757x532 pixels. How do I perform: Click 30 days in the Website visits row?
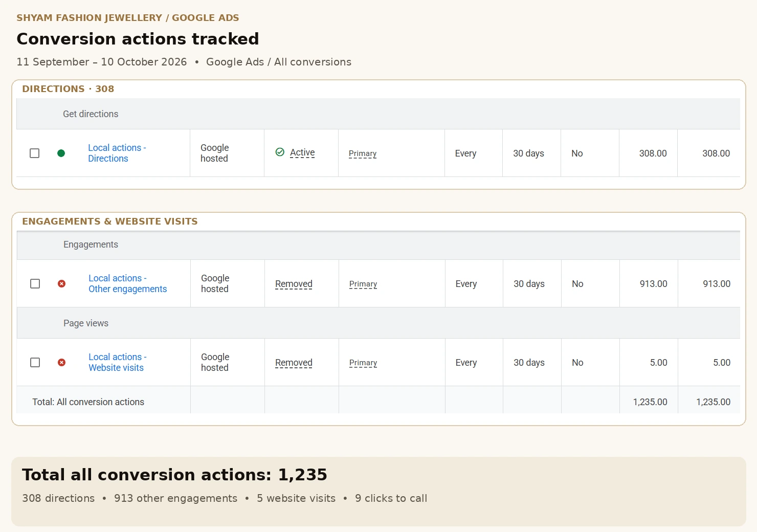[x=529, y=363]
